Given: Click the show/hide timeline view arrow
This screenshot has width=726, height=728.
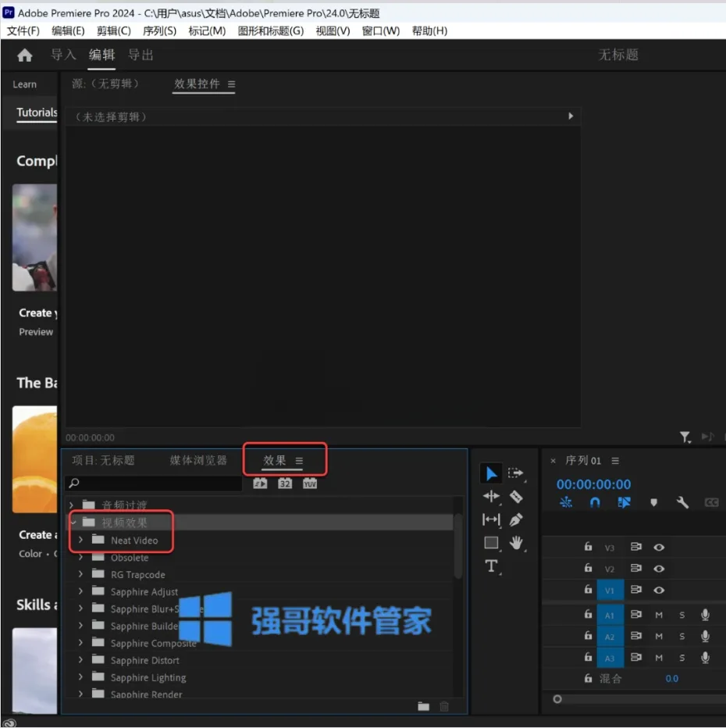Looking at the screenshot, I should pos(571,116).
